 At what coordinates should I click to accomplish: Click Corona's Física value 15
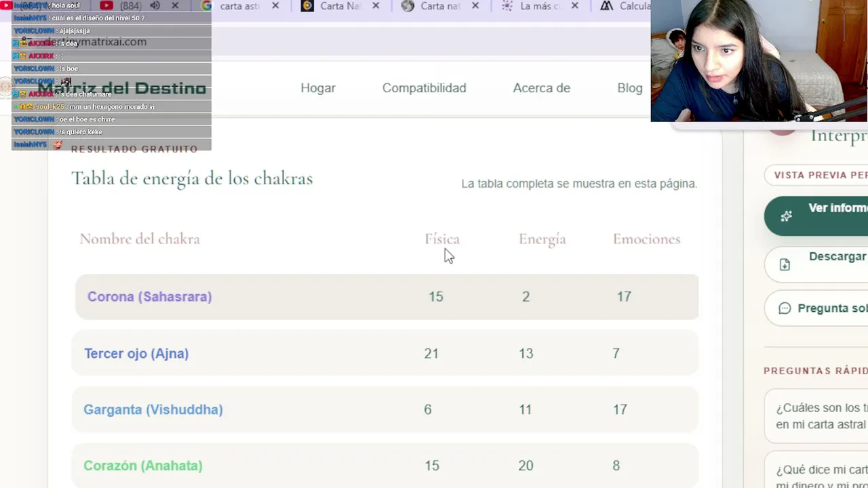[436, 297]
